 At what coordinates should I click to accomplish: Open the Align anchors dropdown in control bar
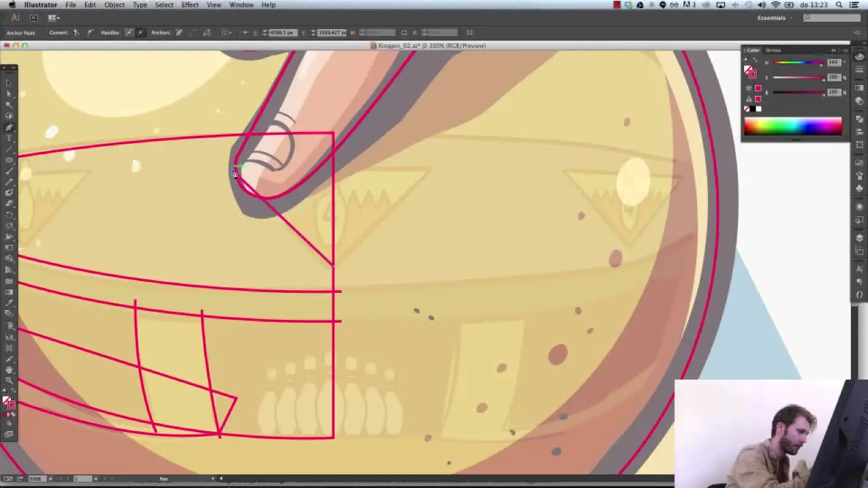click(x=227, y=33)
